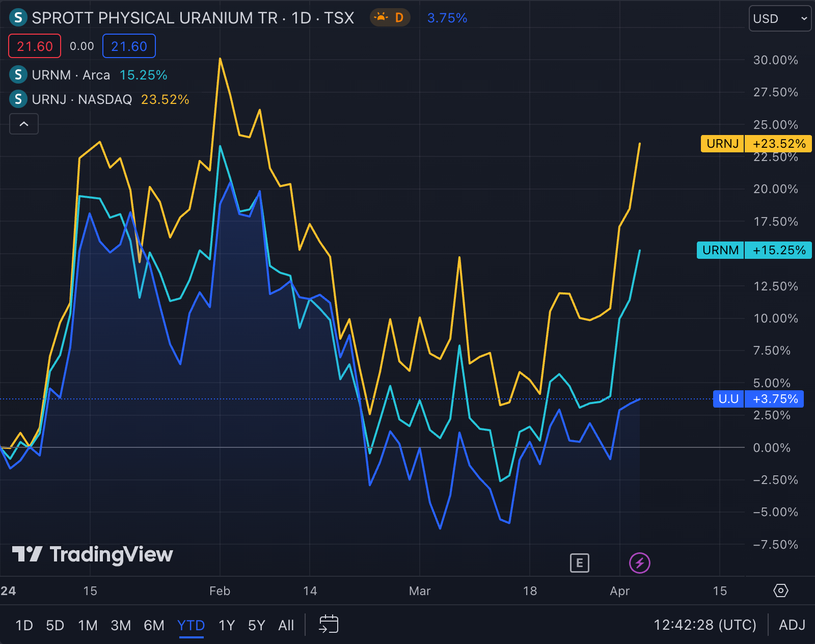815x644 pixels.
Task: Click the 0.00% price axis label
Action: 772,448
